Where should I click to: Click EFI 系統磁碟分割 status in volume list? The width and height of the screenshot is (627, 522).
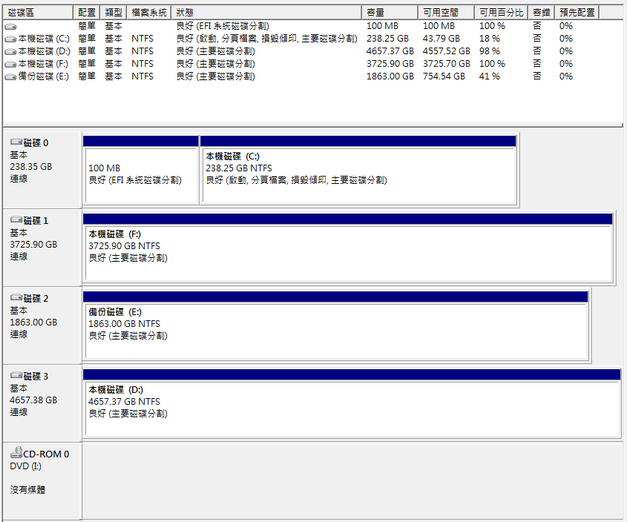coord(223,26)
